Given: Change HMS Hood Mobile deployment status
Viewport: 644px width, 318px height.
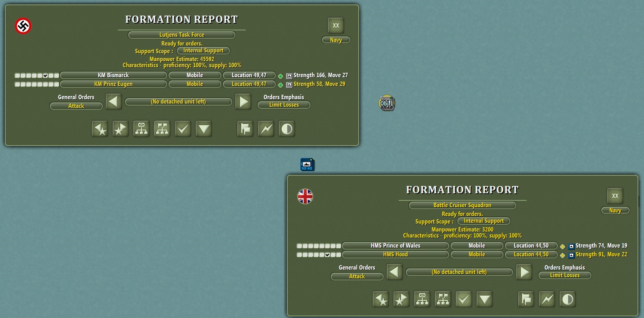Looking at the screenshot, I should coord(477,254).
